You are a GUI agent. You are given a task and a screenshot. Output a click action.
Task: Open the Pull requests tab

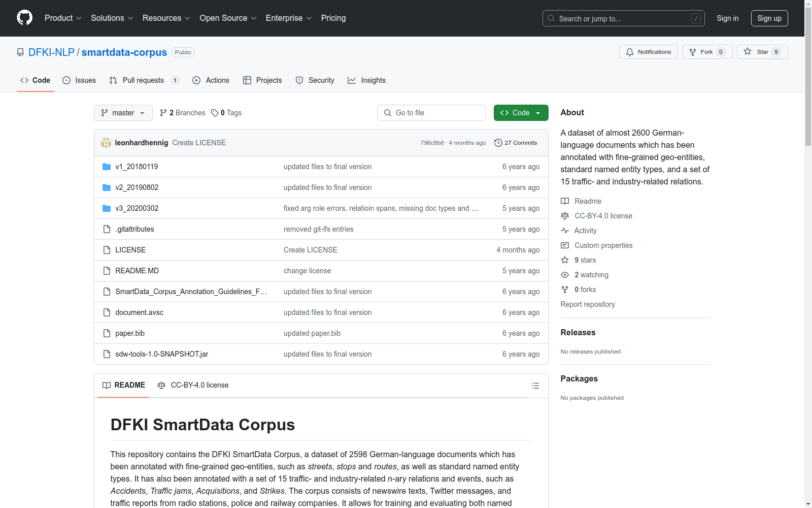(145, 80)
